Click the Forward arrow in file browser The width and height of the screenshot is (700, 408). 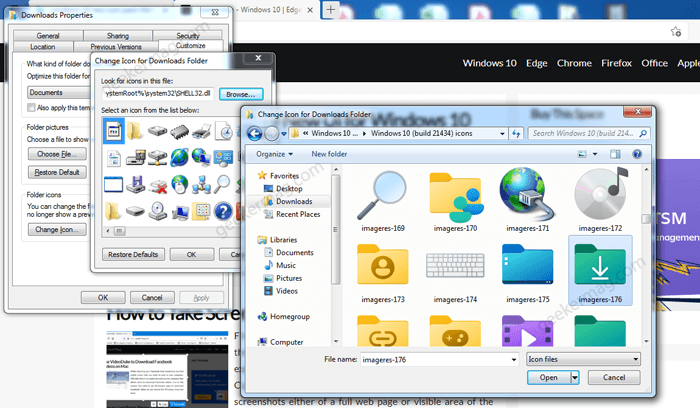(x=271, y=133)
